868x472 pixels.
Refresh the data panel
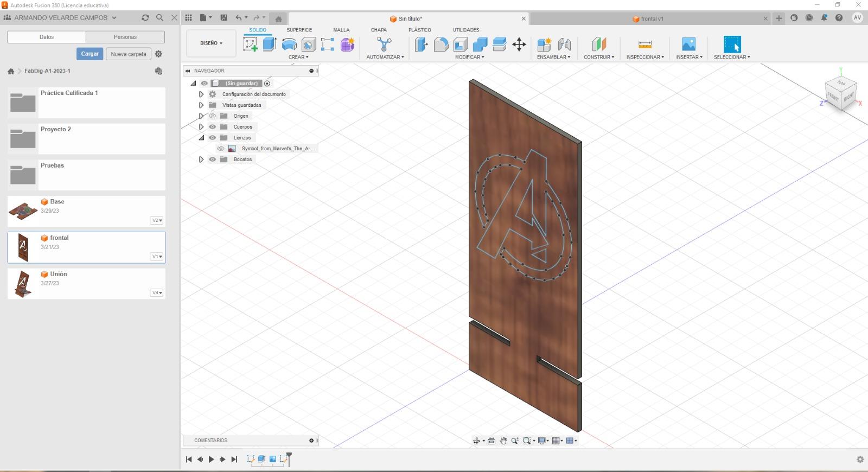coord(145,18)
